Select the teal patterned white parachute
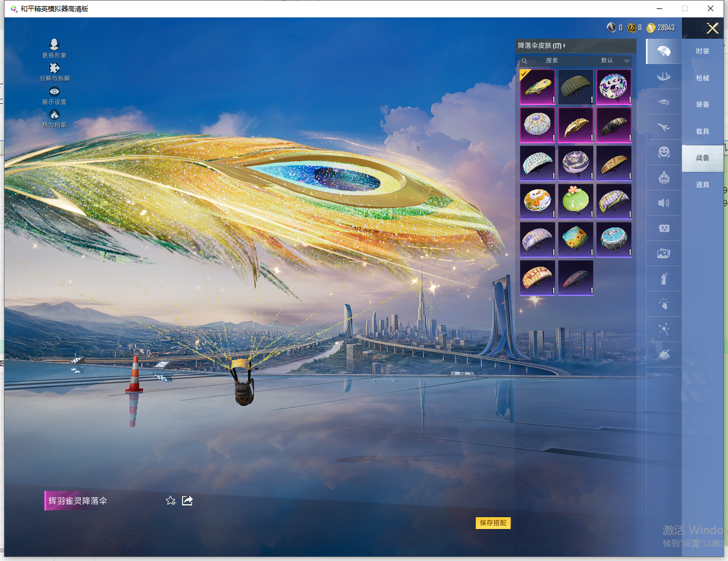The height and width of the screenshot is (561, 728). (538, 163)
